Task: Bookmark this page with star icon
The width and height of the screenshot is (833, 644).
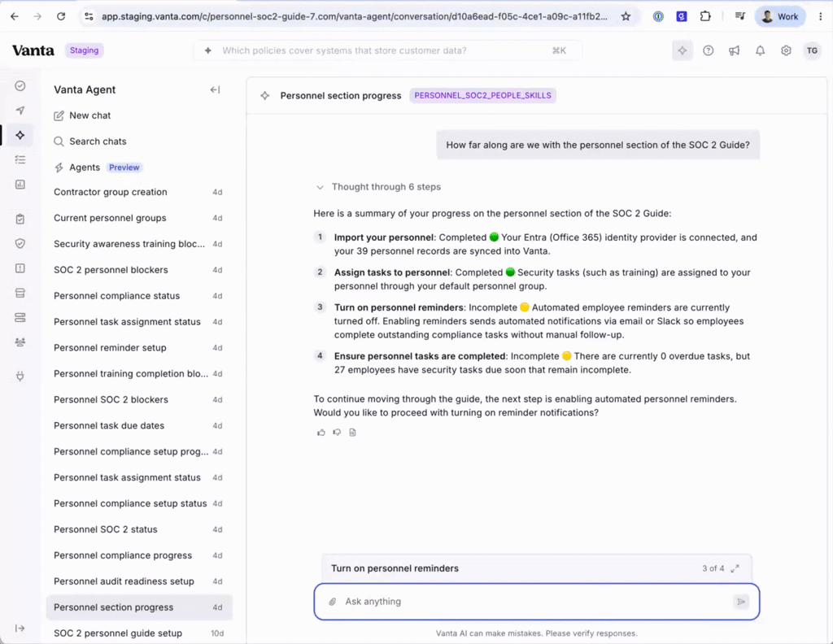Action: [x=626, y=16]
